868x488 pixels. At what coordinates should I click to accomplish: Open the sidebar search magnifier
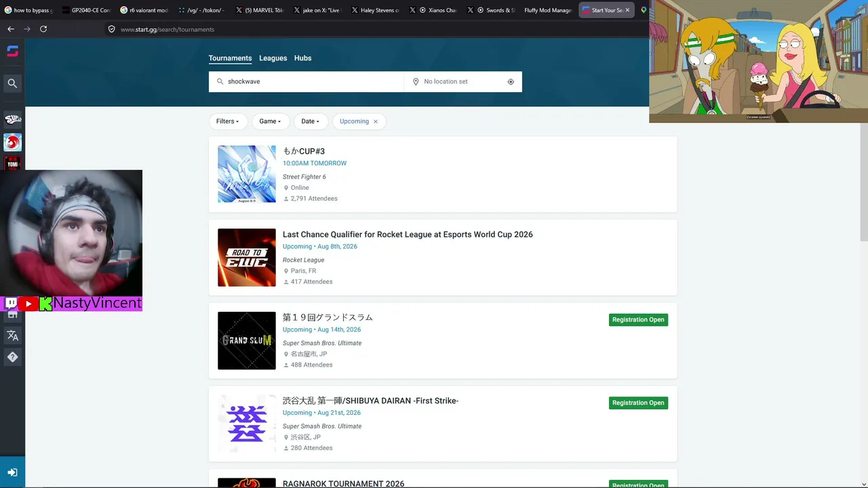click(12, 83)
